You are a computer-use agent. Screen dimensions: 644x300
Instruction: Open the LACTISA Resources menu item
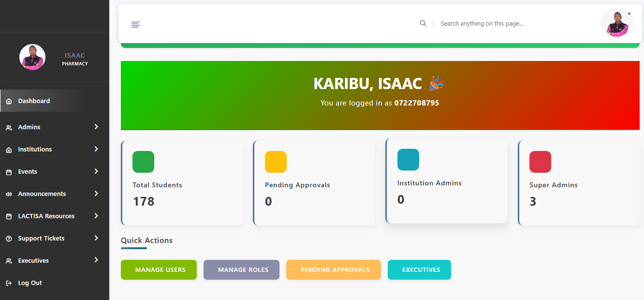click(55, 216)
